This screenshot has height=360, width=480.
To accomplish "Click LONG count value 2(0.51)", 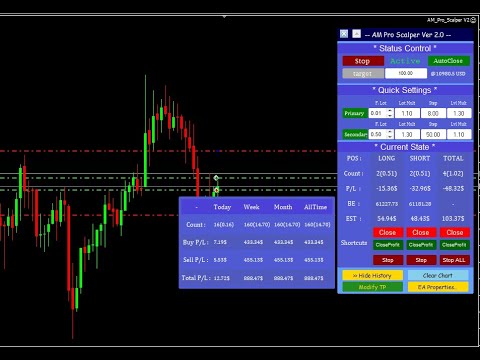I will click(387, 174).
